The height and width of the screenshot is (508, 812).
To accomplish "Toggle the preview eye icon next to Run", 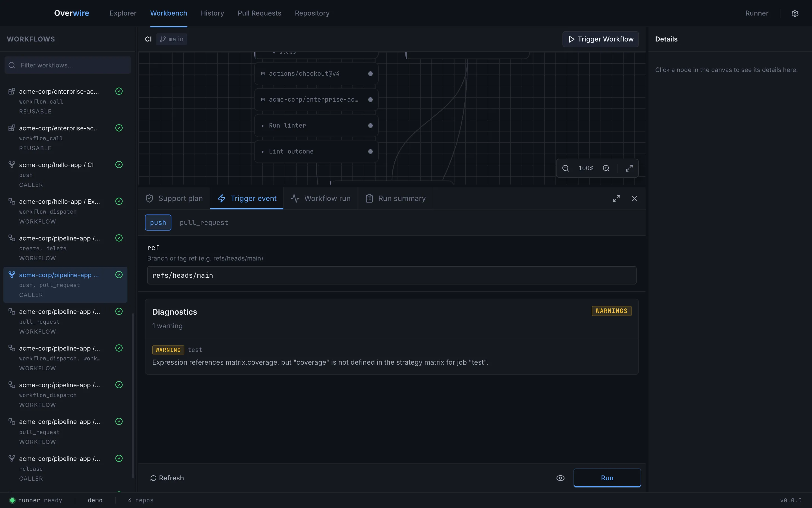I will 560,478.
